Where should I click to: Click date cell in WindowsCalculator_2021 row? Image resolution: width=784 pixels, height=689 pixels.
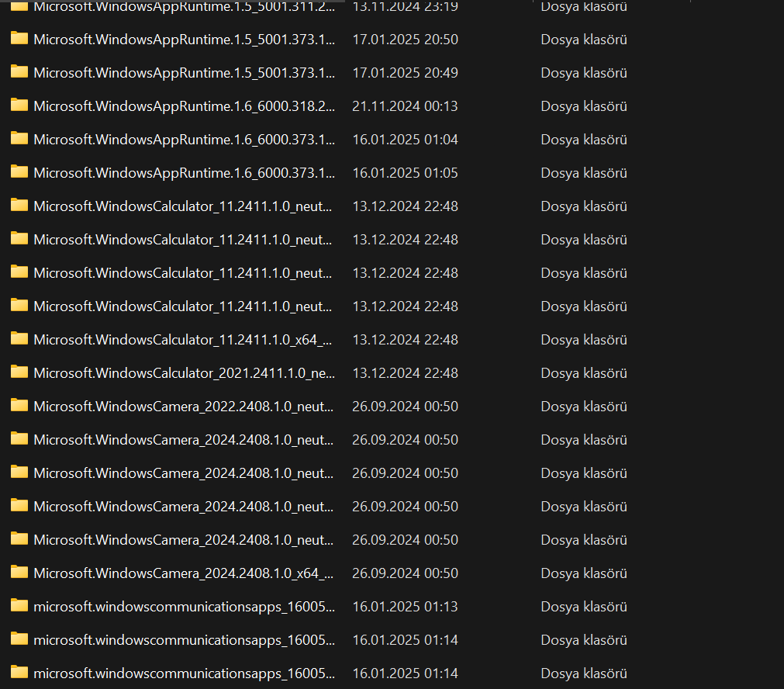coord(405,373)
